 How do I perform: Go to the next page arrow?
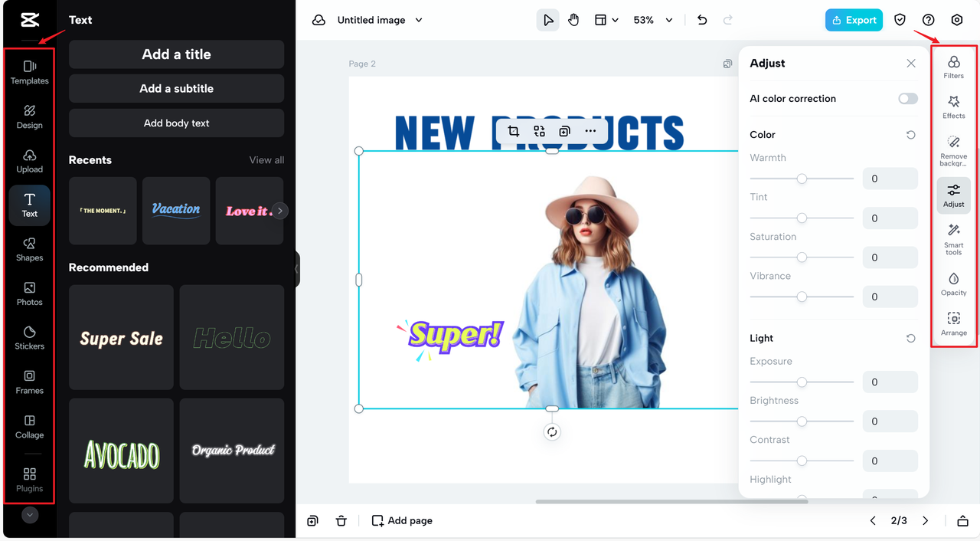[926, 521]
